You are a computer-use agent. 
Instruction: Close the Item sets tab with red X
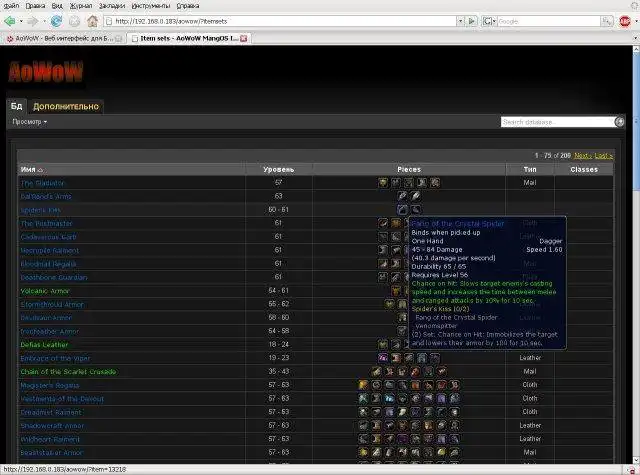[x=244, y=38]
